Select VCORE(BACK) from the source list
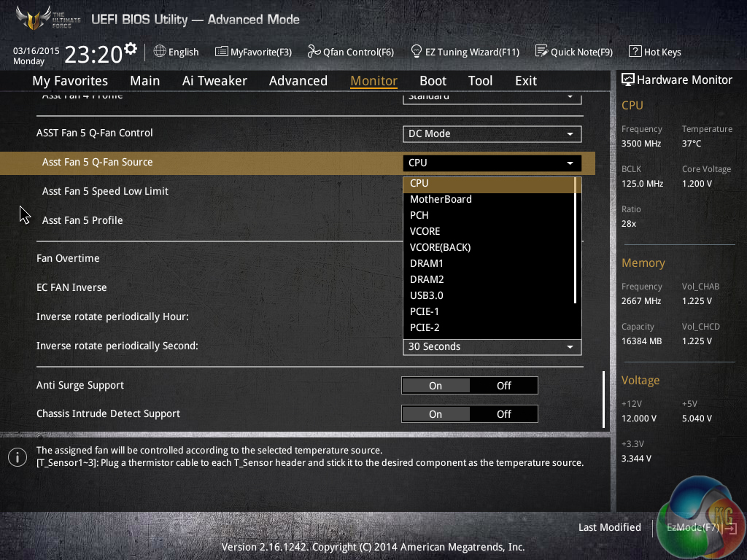The width and height of the screenshot is (747, 560). click(489, 248)
